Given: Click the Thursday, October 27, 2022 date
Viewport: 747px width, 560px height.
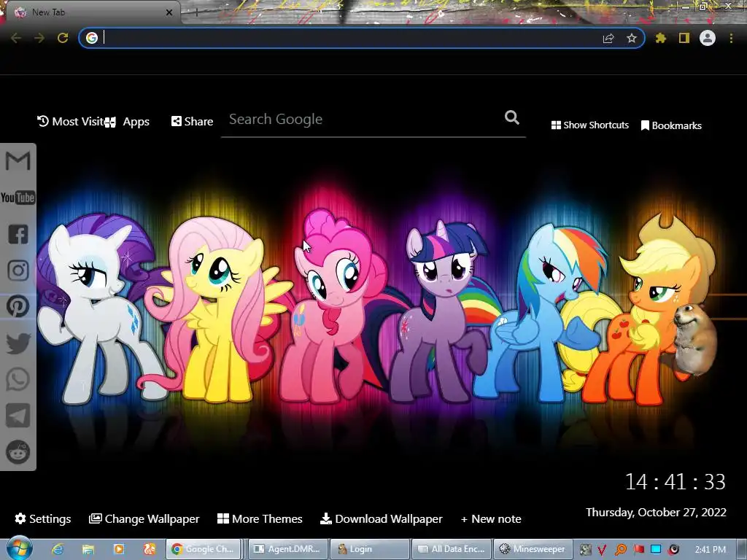Looking at the screenshot, I should pos(656,513).
